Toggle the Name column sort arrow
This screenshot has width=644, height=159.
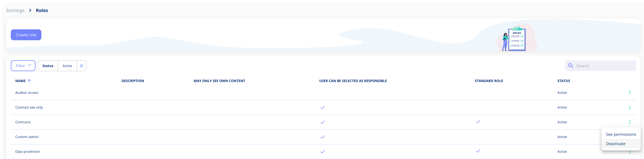coord(29,81)
